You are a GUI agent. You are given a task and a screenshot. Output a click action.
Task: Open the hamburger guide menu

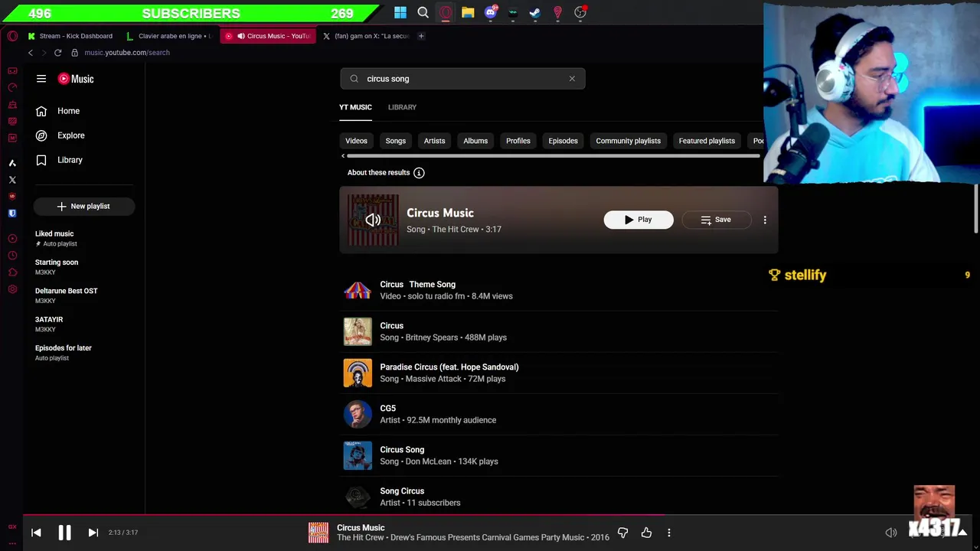[x=41, y=79]
